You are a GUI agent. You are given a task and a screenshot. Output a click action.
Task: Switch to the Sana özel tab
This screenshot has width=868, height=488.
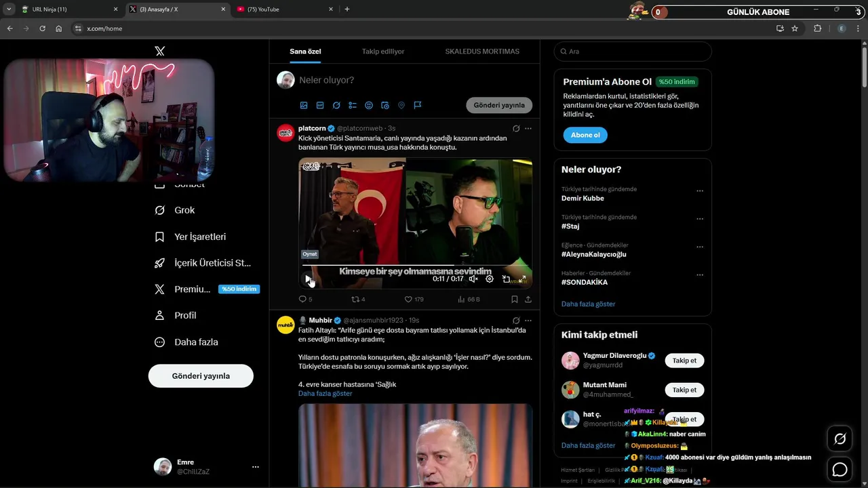point(305,52)
